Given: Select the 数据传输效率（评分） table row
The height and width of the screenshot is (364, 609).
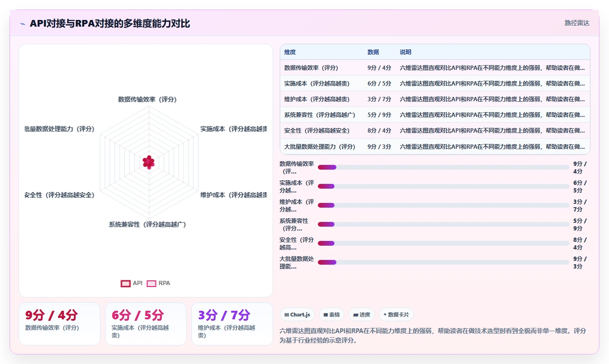Looking at the screenshot, I should pos(435,67).
